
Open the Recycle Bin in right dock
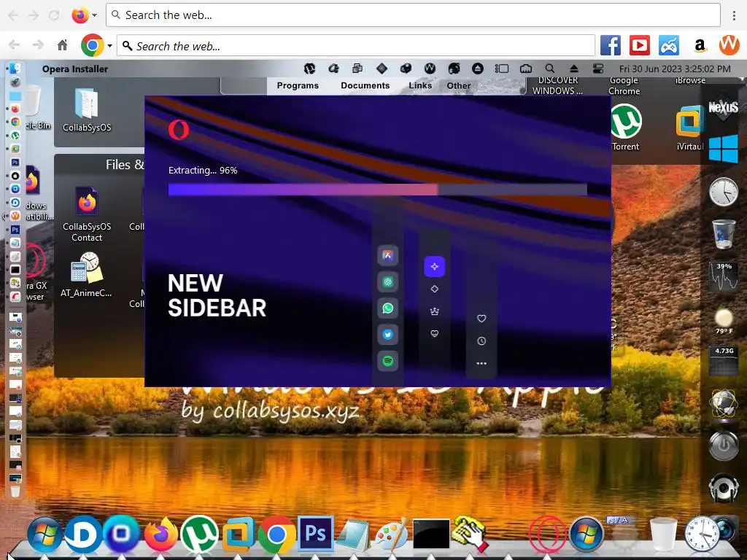[723, 233]
